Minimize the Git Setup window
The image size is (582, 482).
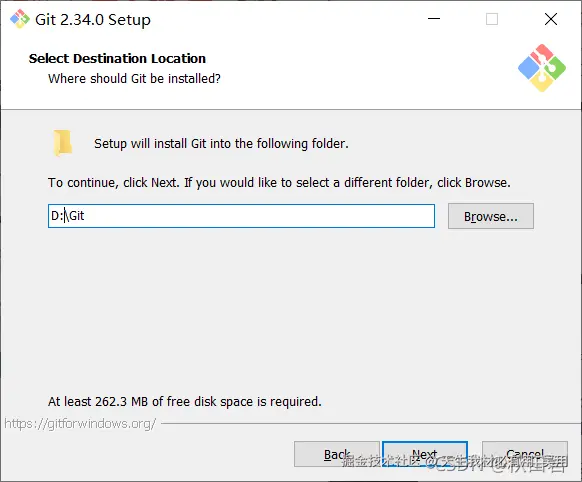[x=434, y=19]
